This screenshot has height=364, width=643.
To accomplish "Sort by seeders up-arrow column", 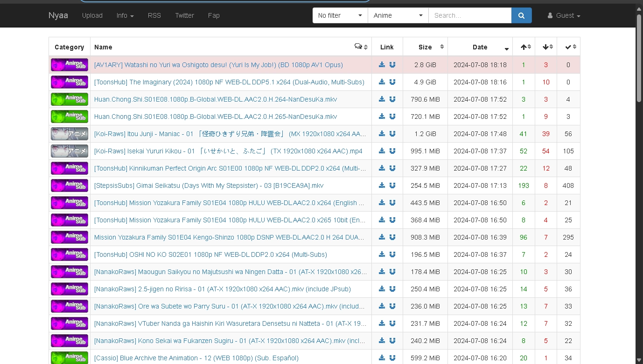I will [524, 47].
